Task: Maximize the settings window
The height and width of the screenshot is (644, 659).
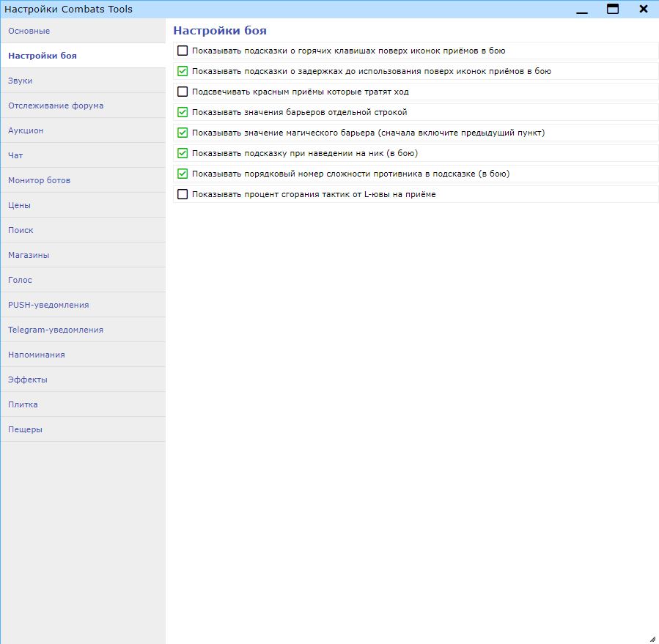Action: point(613,9)
